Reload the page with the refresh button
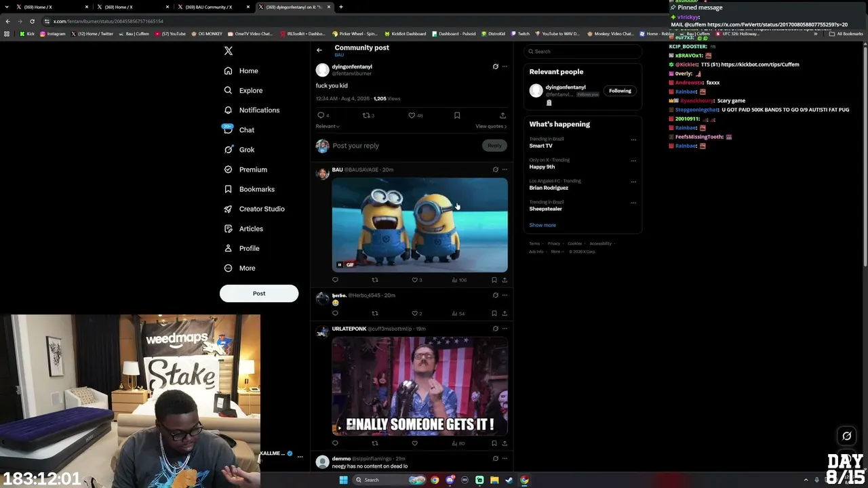The width and height of the screenshot is (868, 488). coord(32,21)
